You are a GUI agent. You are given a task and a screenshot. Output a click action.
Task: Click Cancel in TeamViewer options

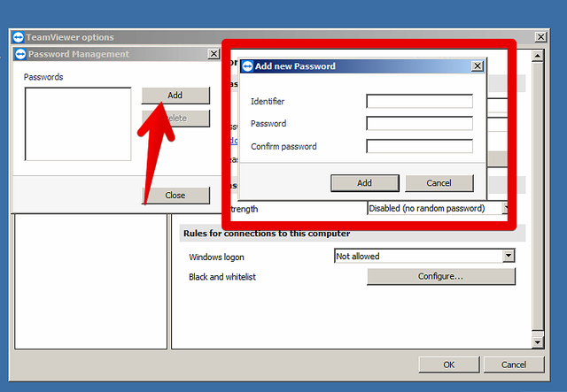click(514, 365)
